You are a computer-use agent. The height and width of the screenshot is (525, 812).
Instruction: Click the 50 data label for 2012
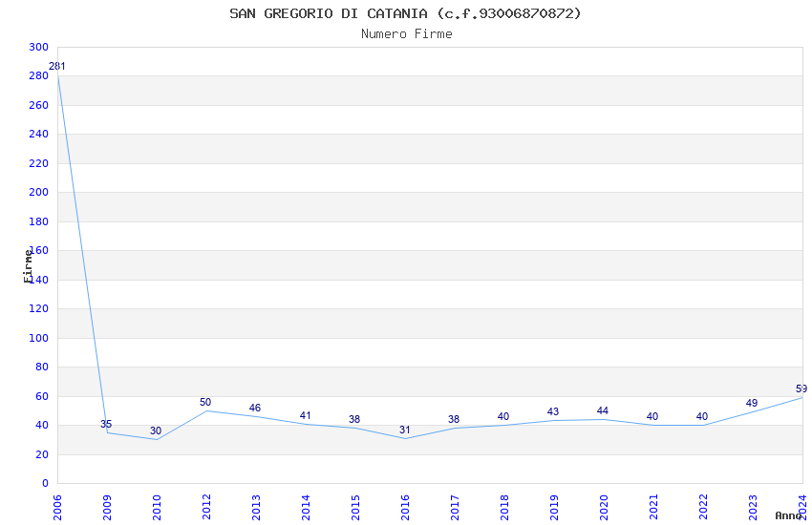coord(205,403)
